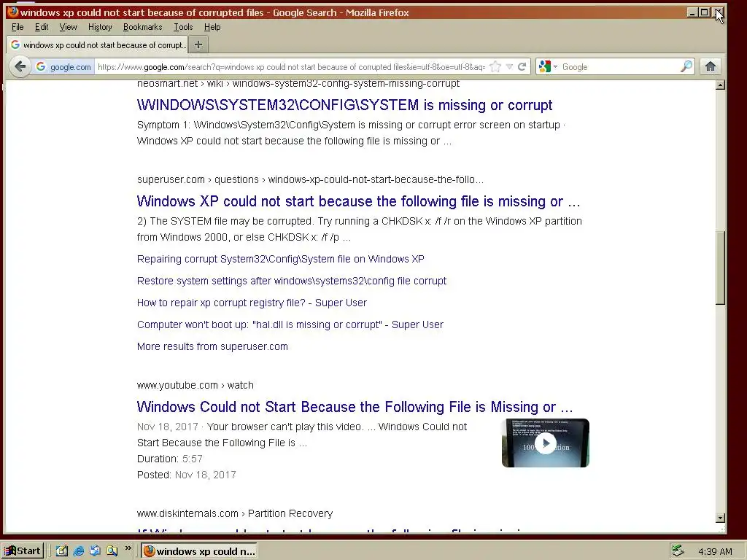Open the URL history dropdown arrow

[509, 66]
